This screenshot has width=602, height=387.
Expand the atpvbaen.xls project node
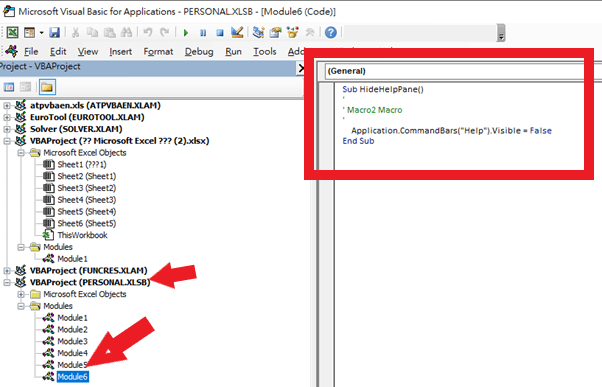click(x=7, y=105)
